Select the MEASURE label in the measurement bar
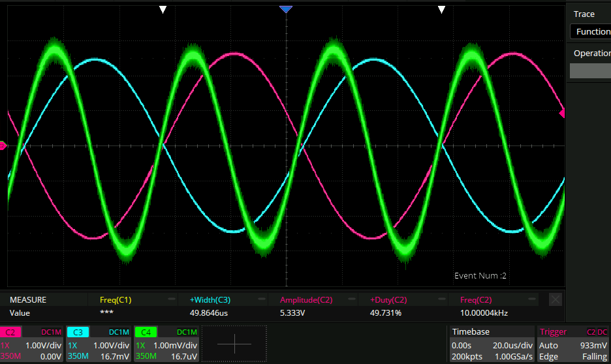 tap(28, 300)
